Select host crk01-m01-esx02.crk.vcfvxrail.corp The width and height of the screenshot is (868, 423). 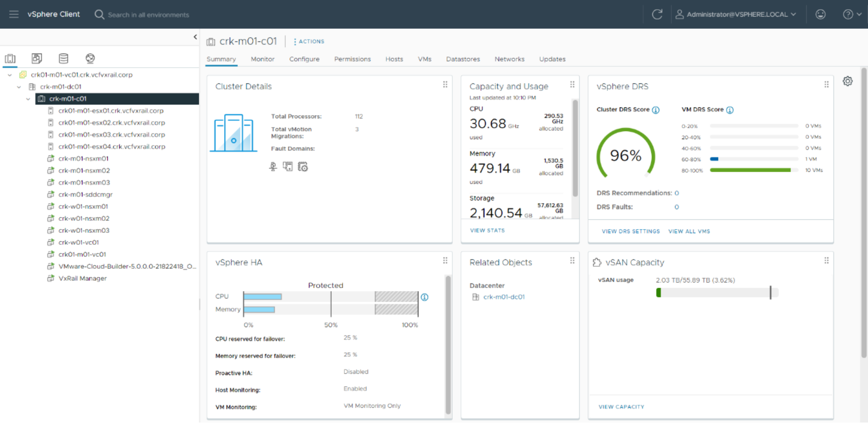[112, 123]
